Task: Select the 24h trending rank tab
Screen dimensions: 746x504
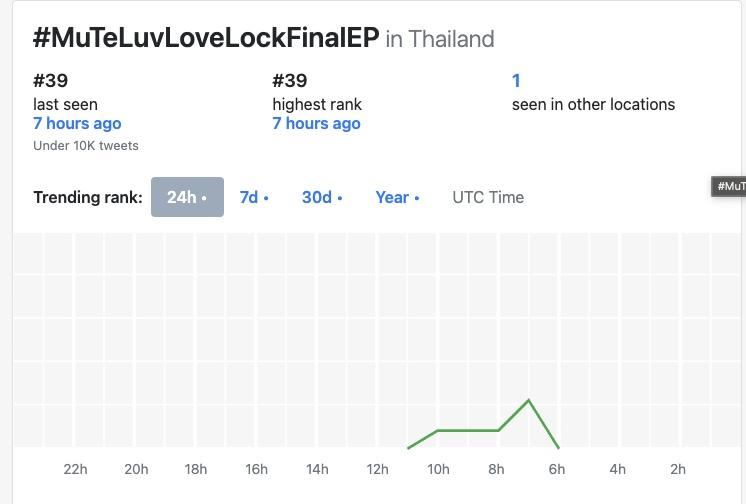Action: [187, 197]
